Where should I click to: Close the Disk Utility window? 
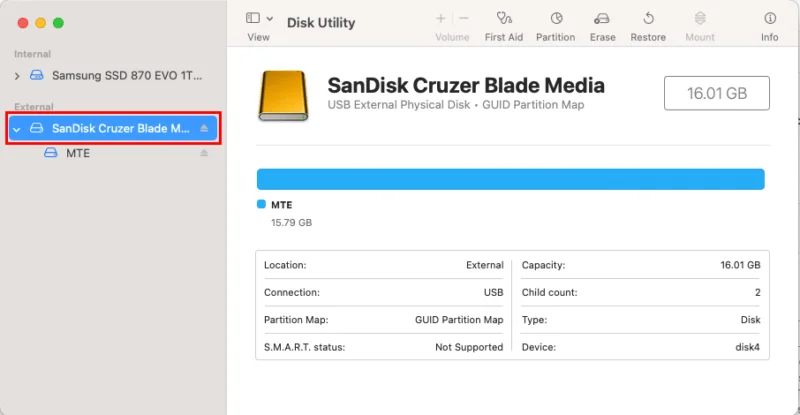pyautogui.click(x=23, y=23)
